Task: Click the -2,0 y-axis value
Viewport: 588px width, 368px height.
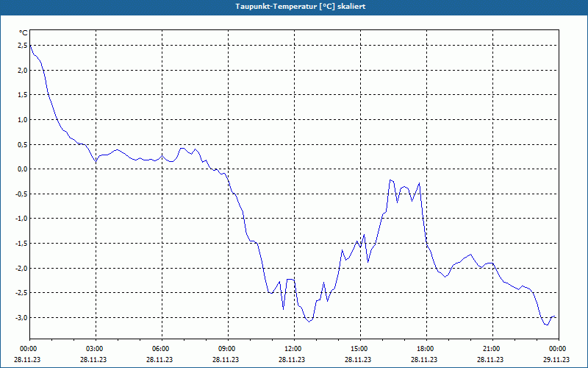Action: click(x=21, y=268)
